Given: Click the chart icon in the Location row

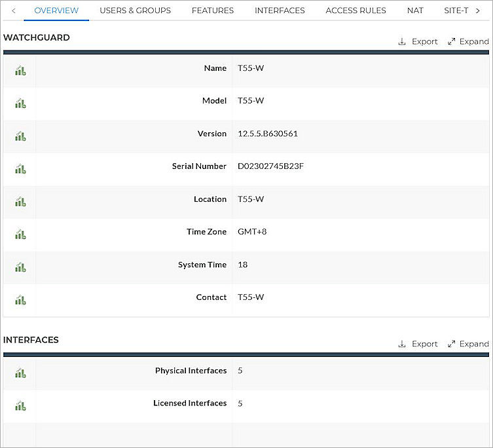Looking at the screenshot, I should (20, 202).
